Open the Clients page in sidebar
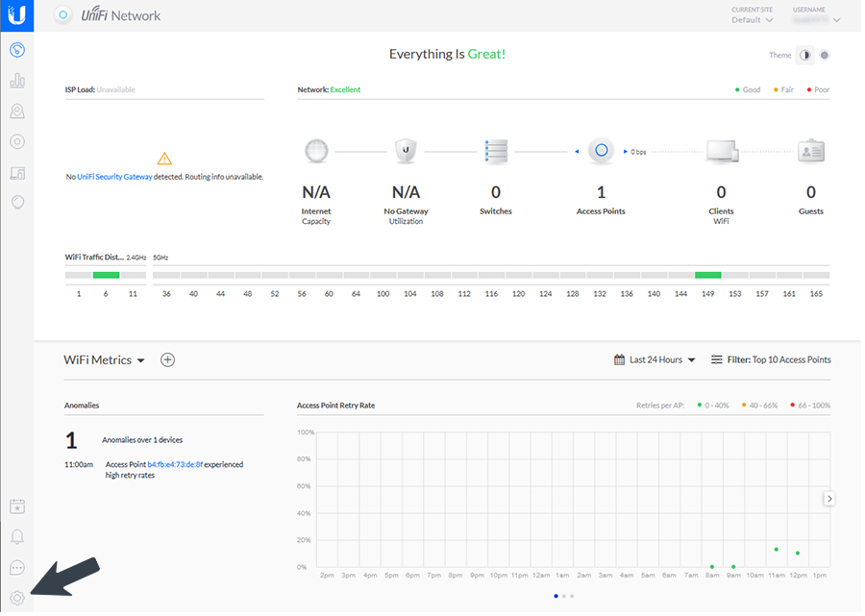865x616 pixels. pyautogui.click(x=16, y=173)
